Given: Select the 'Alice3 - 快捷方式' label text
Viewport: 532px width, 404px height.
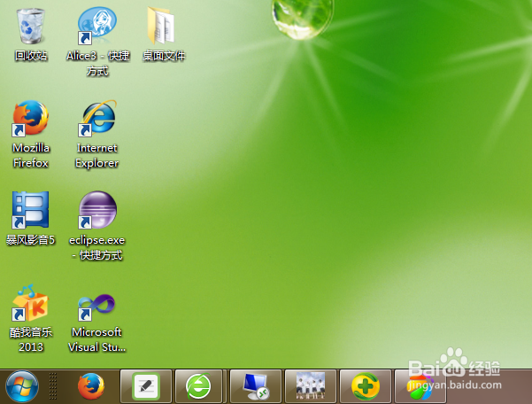Looking at the screenshot, I should (x=97, y=63).
